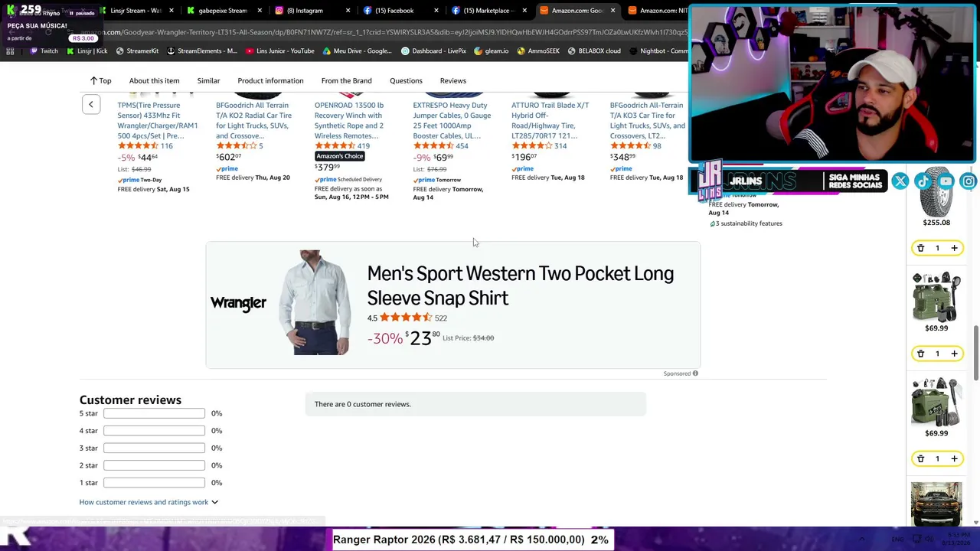Screen dimensions: 980x551
Task: Open ATTURO Trail Blade X/T tire link
Action: [x=550, y=120]
